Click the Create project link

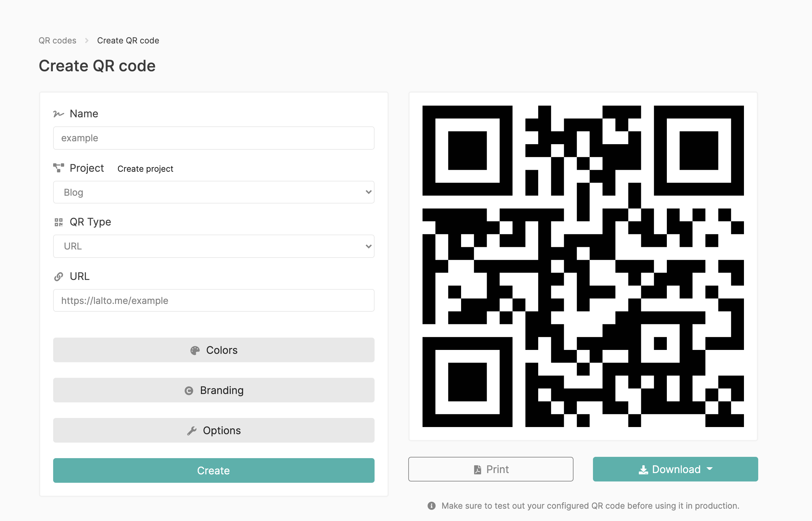click(x=145, y=169)
